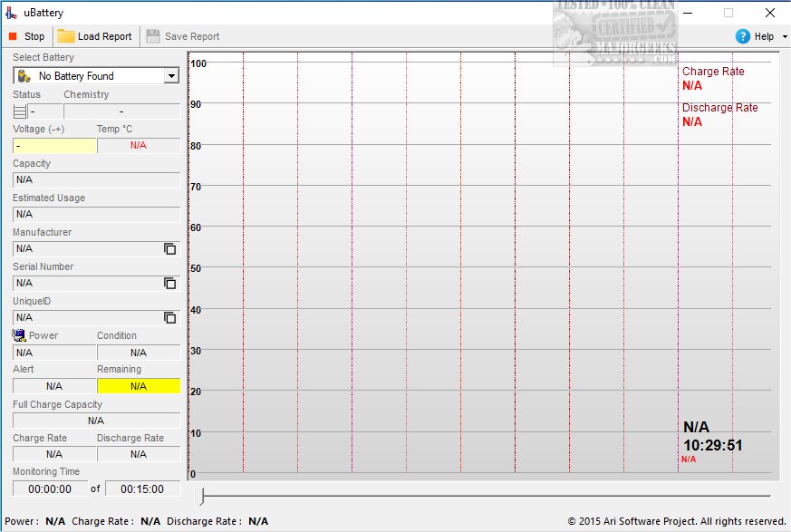This screenshot has width=791, height=532.
Task: Click the Status list icon
Action: coord(20,111)
